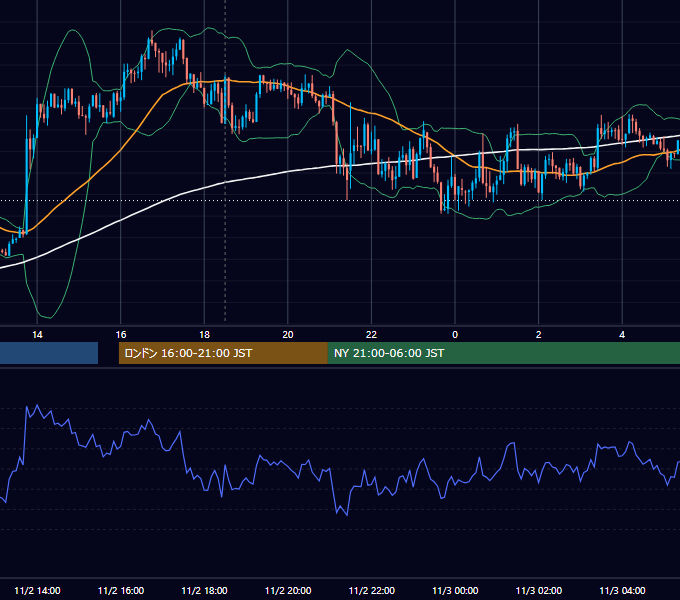Click the 2 hour axis label
This screenshot has height=600, width=680.
pos(539,335)
